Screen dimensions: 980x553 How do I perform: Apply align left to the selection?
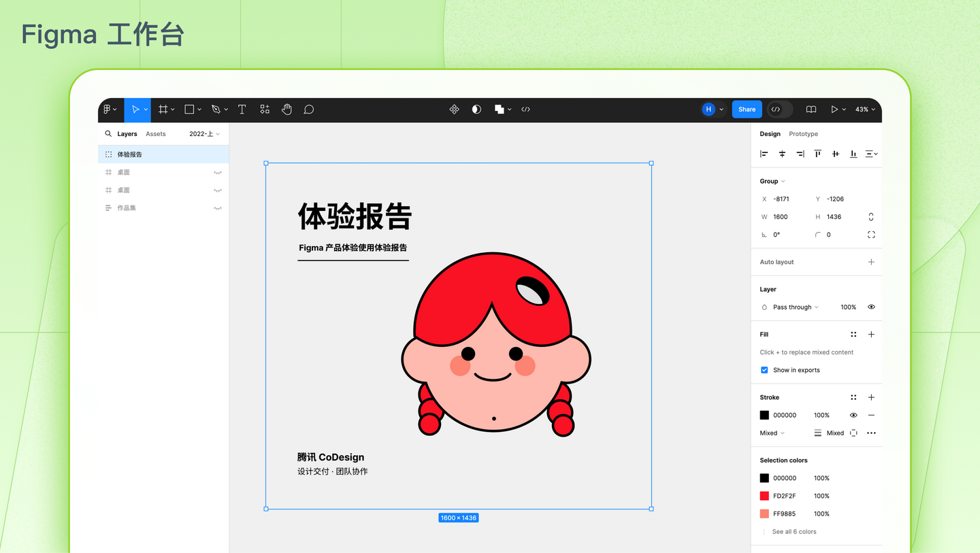(x=764, y=154)
